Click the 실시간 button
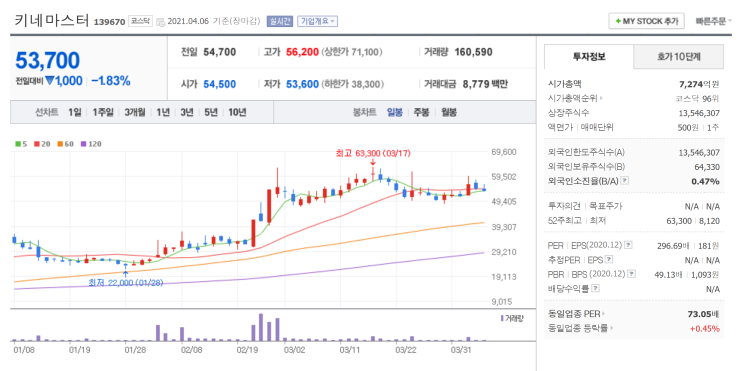This screenshot has height=371, width=743. [280, 21]
